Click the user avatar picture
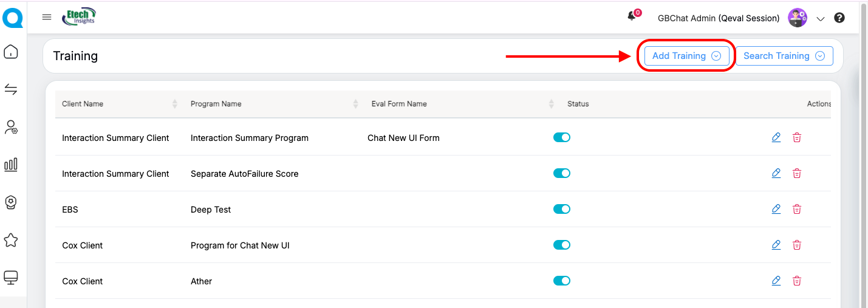Viewport: 868px width, 308px height. (798, 18)
